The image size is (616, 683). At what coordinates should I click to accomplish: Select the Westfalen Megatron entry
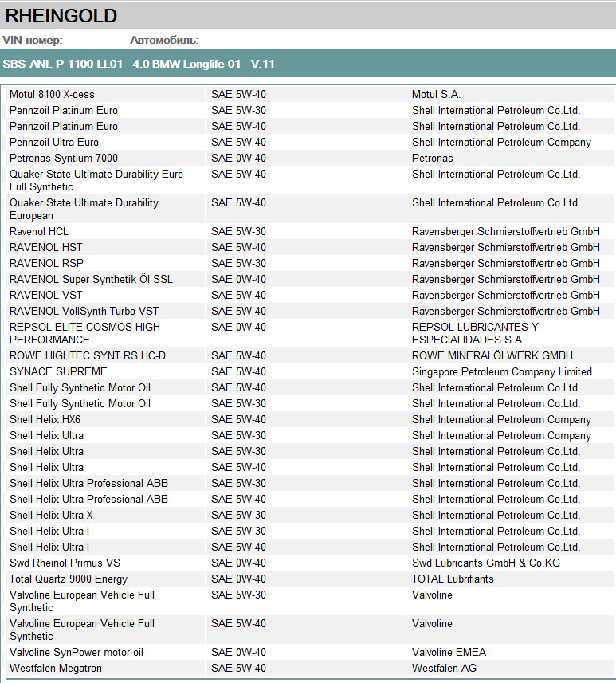(x=56, y=668)
